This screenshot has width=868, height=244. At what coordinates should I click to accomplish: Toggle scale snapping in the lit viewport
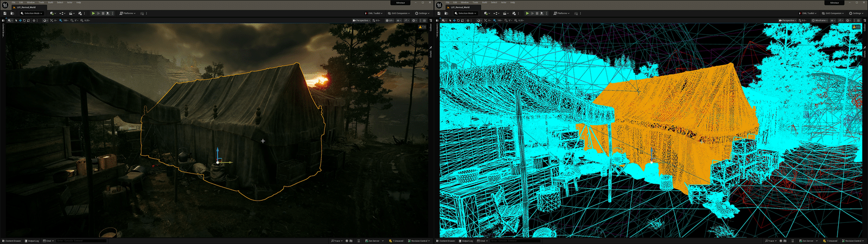[82, 21]
